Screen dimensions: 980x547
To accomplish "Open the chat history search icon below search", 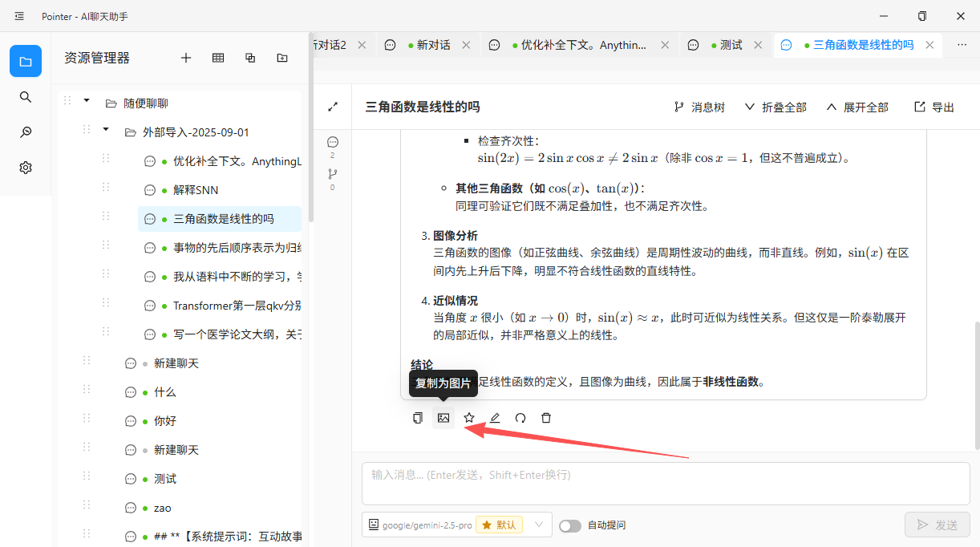I will click(26, 132).
